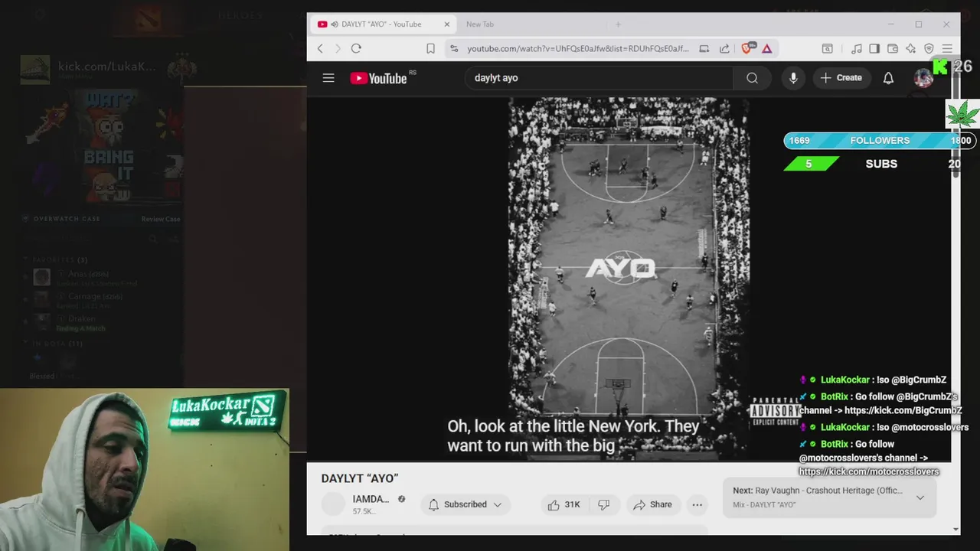Click the cast/media icon in address bar
The image size is (980, 551).
(x=704, y=48)
